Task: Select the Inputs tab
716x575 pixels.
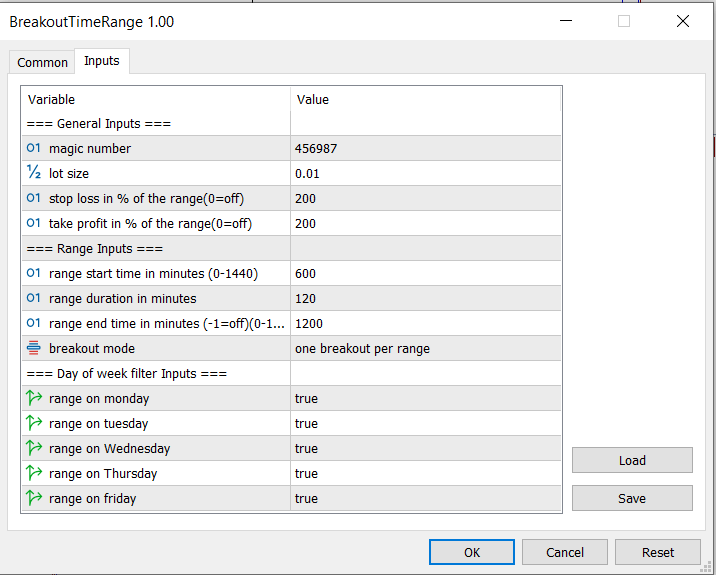Action: [101, 61]
